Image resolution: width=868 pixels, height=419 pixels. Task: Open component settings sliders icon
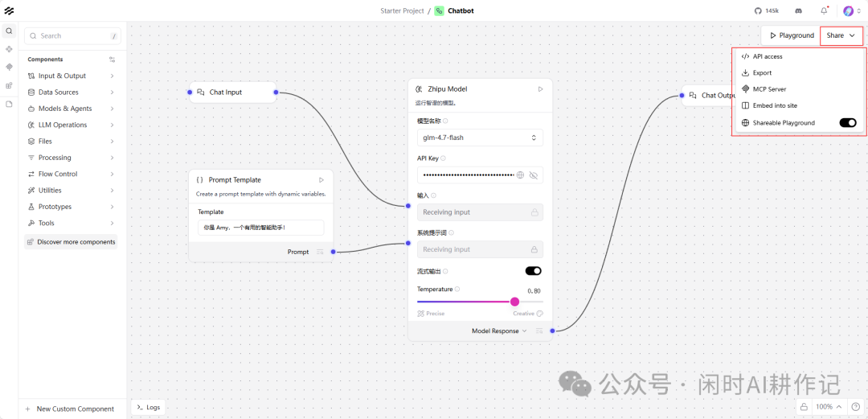click(x=113, y=60)
